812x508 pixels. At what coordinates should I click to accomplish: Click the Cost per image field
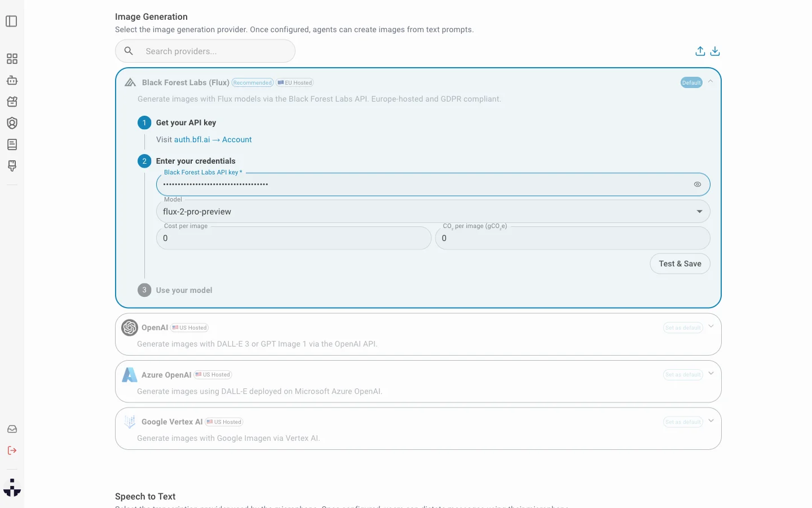[294, 238]
